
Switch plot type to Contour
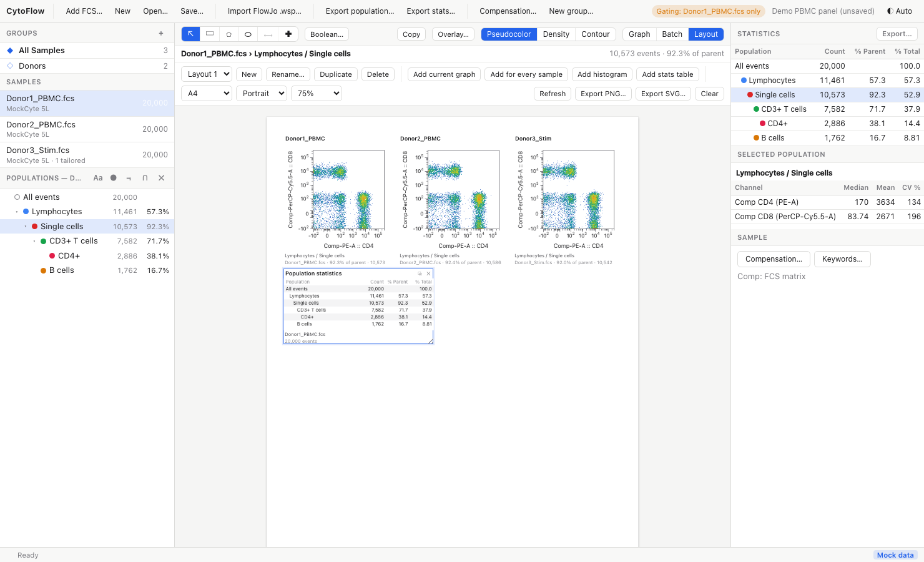click(596, 34)
